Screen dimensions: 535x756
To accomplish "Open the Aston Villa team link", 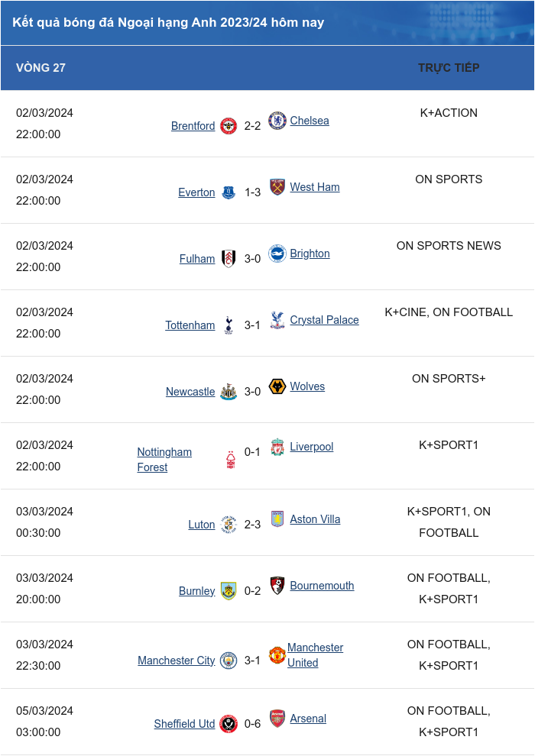I will pos(315,519).
